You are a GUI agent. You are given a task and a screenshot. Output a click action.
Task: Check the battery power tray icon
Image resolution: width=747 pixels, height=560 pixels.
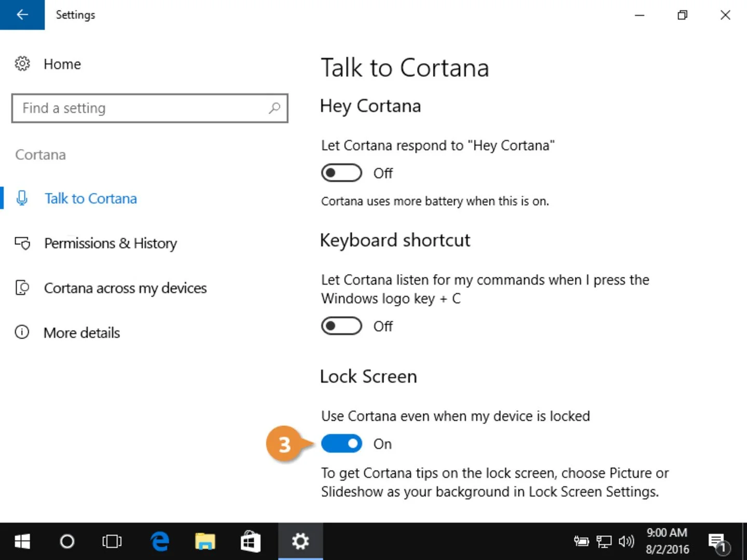click(582, 542)
